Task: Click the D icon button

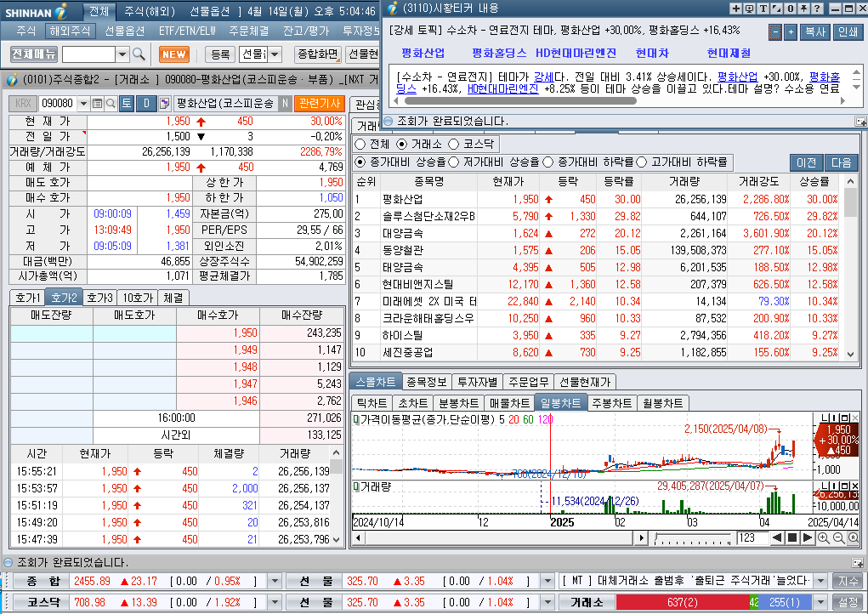Action: point(147,104)
